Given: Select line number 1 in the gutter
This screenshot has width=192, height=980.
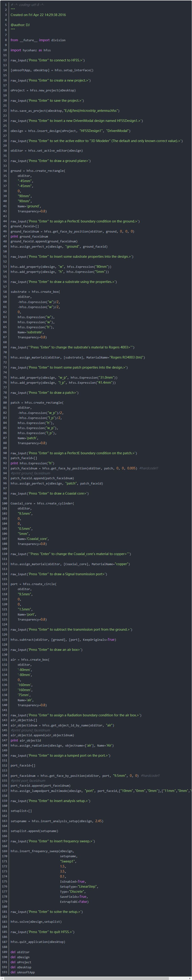Looking at the screenshot, I should tap(6, 5).
